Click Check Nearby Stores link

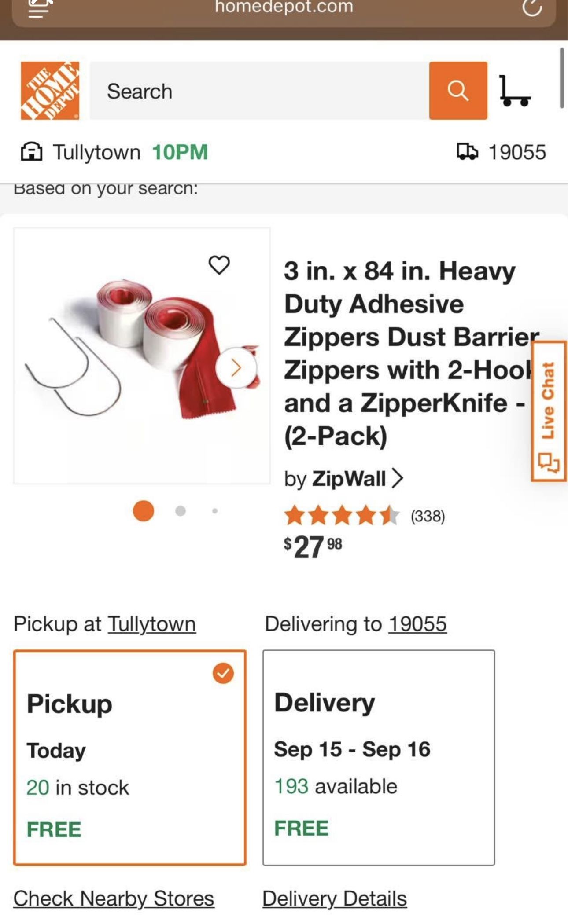point(114,898)
